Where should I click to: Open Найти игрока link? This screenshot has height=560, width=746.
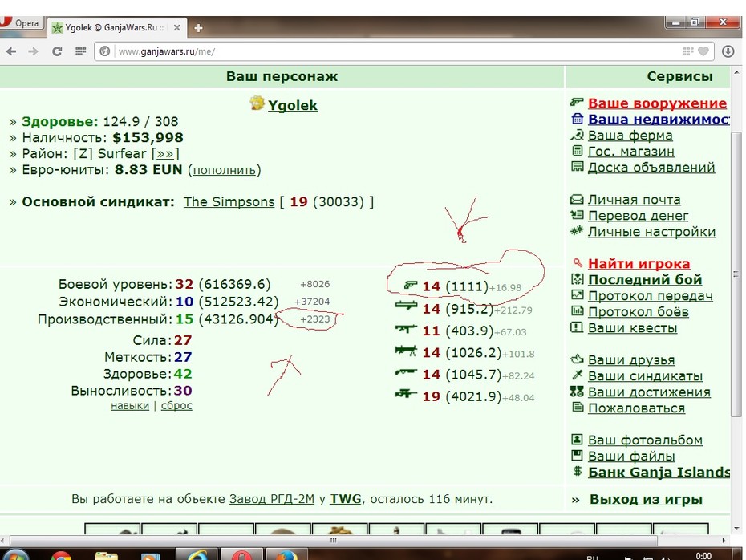(639, 264)
